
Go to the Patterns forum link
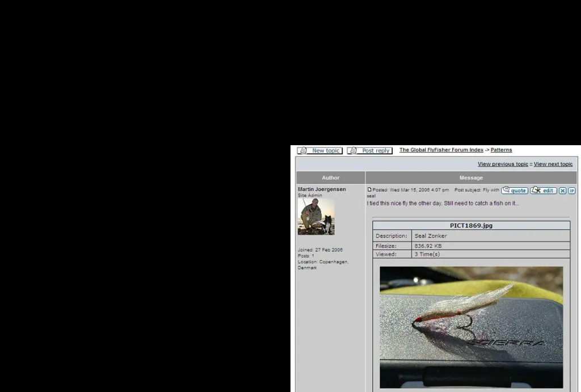click(x=501, y=150)
